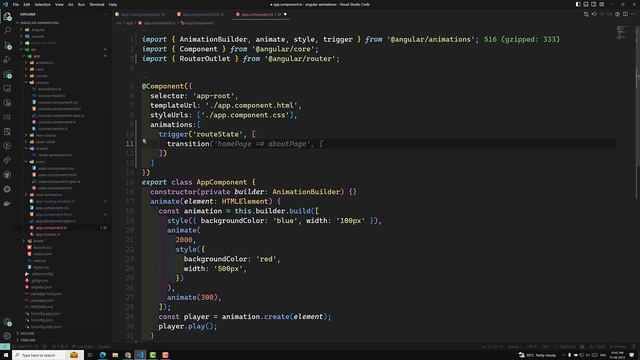The height and width of the screenshot is (360, 640).
Task: Click the Windows taskbar search box
Action: (x=48, y=355)
